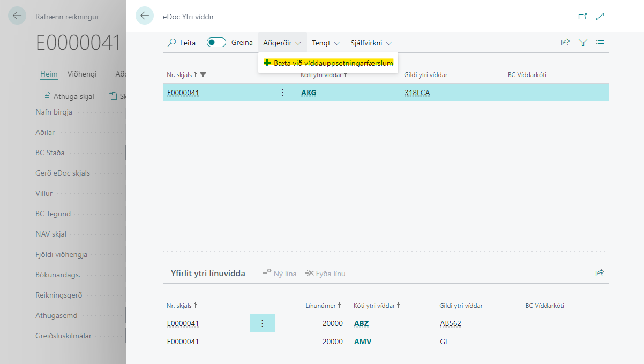Expand the Tengt dropdown menu
Screen dimensions: 644x364
click(x=326, y=43)
